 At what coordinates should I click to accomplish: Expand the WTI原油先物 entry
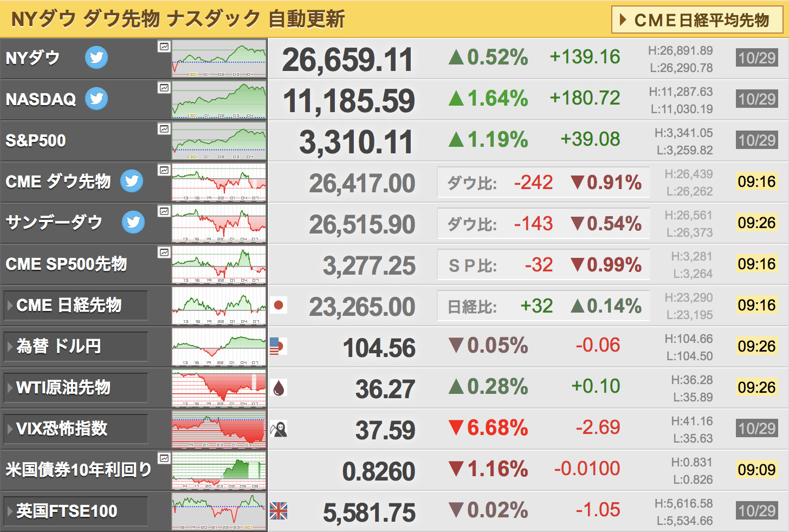tap(76, 387)
